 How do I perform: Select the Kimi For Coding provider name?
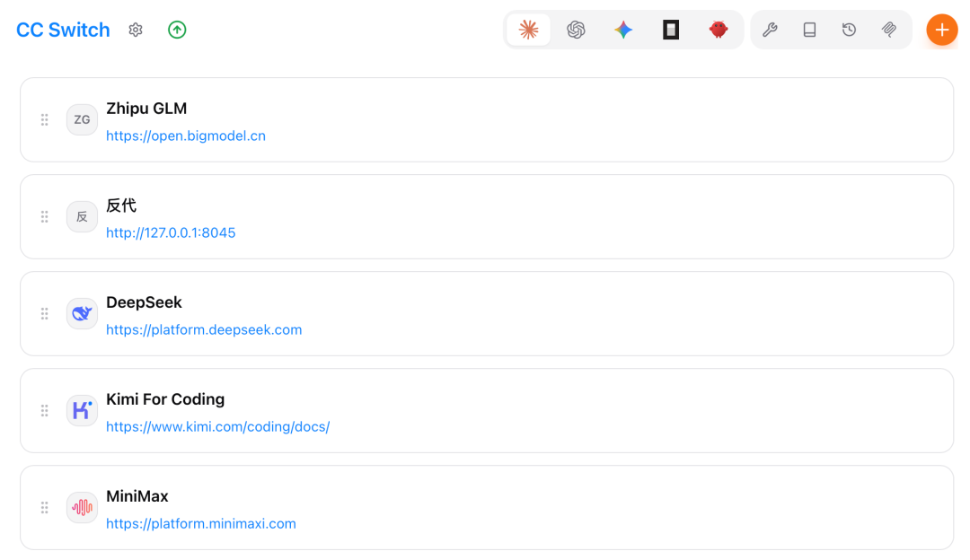click(165, 400)
